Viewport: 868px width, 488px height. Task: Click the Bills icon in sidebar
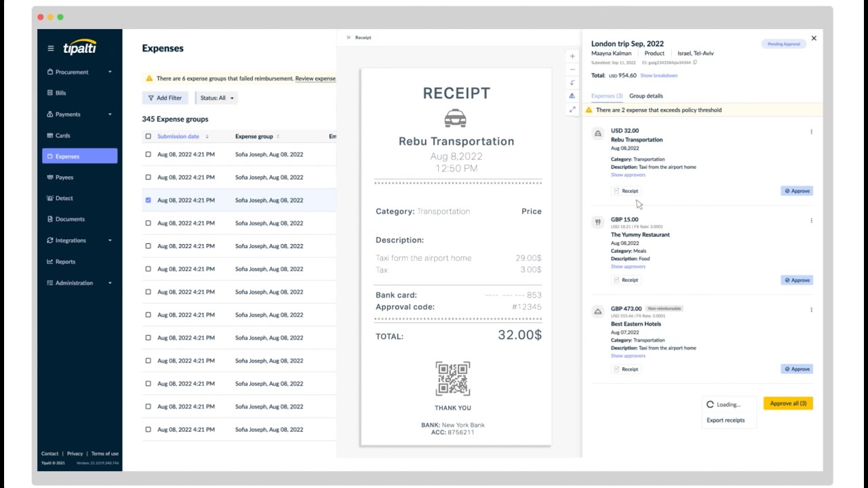point(50,93)
